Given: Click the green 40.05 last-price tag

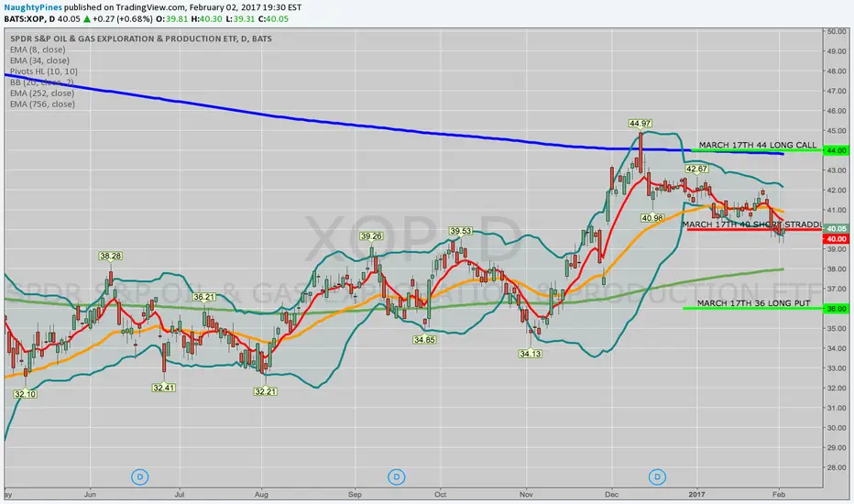Looking at the screenshot, I should pyautogui.click(x=836, y=229).
